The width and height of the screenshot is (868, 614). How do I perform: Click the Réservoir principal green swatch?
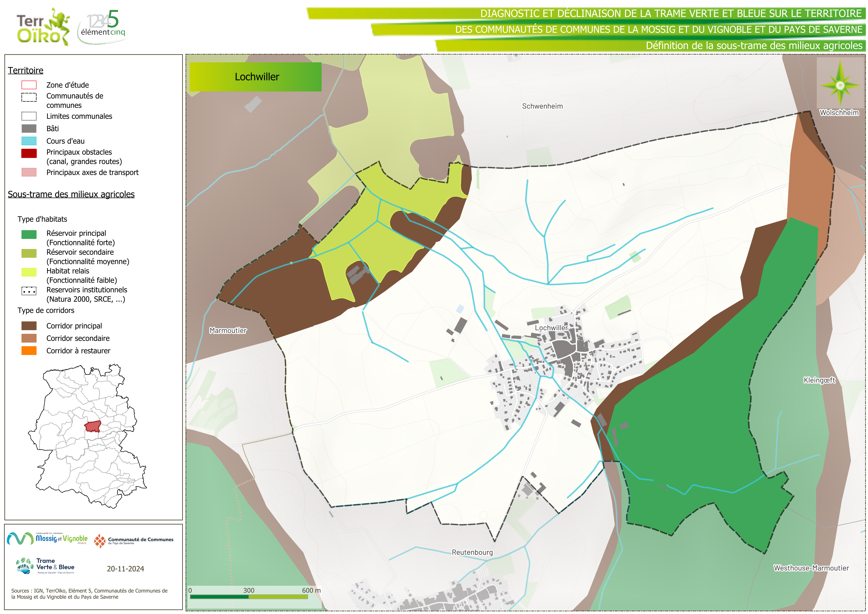pyautogui.click(x=29, y=235)
